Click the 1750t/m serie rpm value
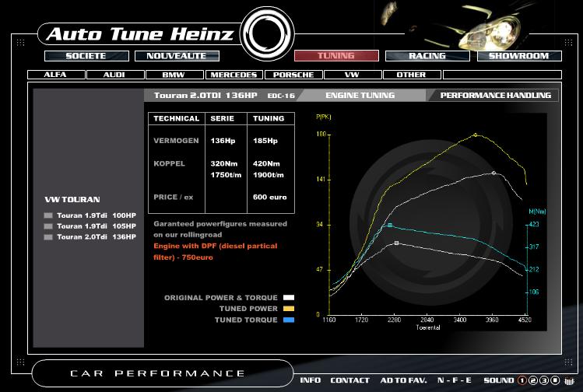Image resolution: width=583 pixels, height=392 pixels. (226, 175)
